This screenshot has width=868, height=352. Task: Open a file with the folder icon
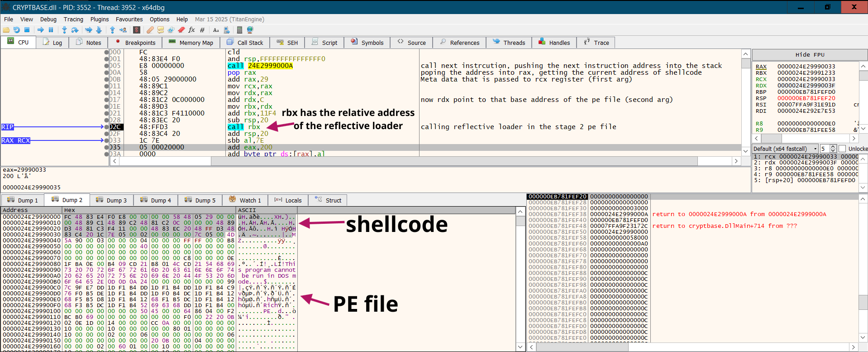pyautogui.click(x=6, y=30)
